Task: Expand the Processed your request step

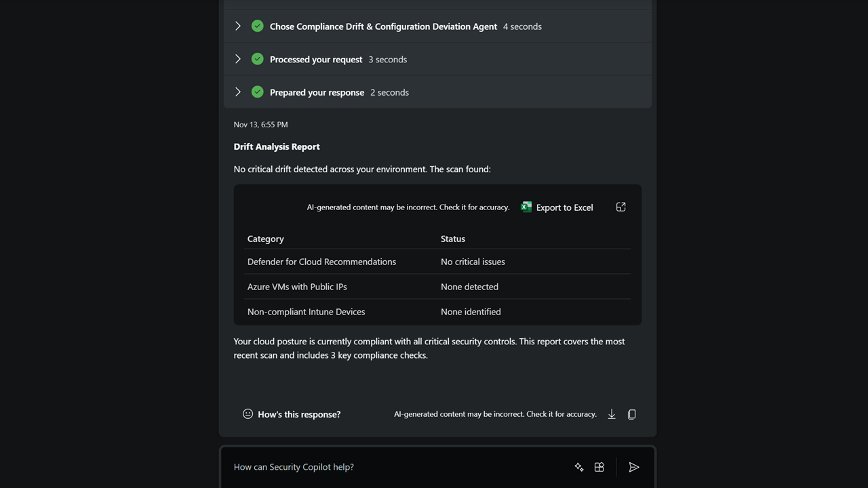Action: 237,59
